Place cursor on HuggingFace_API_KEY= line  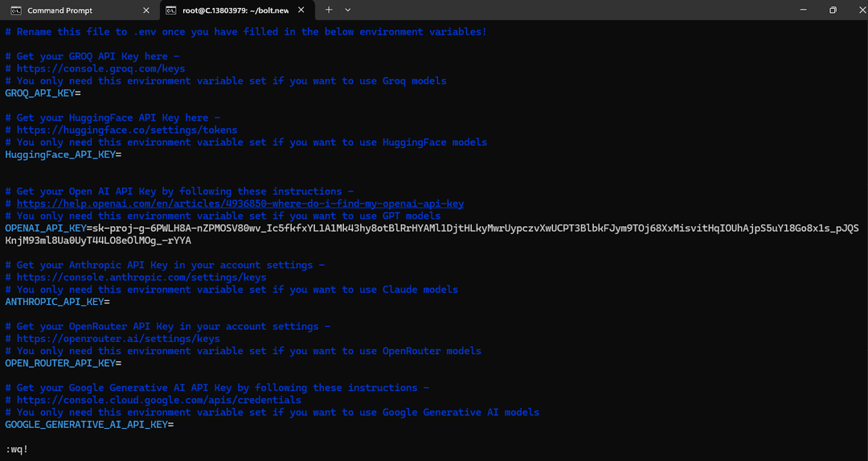point(63,154)
